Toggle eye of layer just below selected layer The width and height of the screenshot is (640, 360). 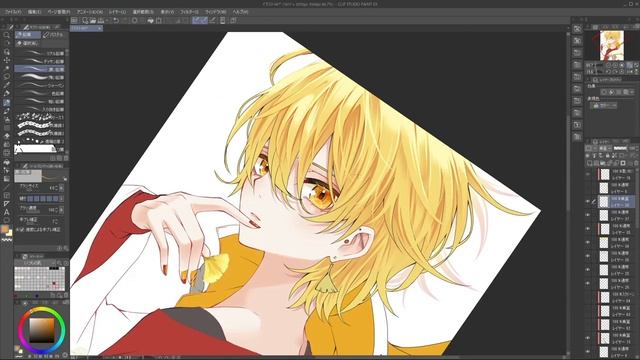[x=588, y=215]
